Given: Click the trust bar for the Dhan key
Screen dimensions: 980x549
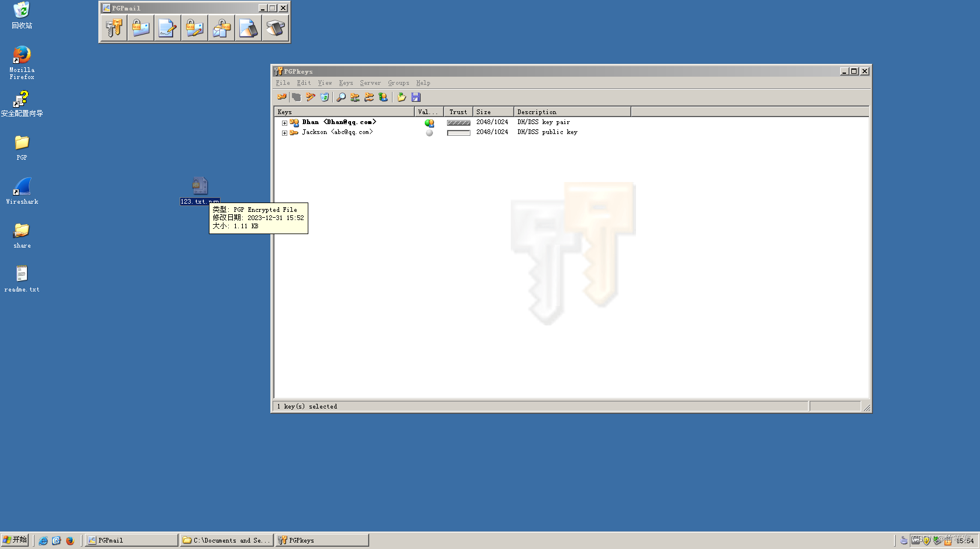Looking at the screenshot, I should point(459,123).
